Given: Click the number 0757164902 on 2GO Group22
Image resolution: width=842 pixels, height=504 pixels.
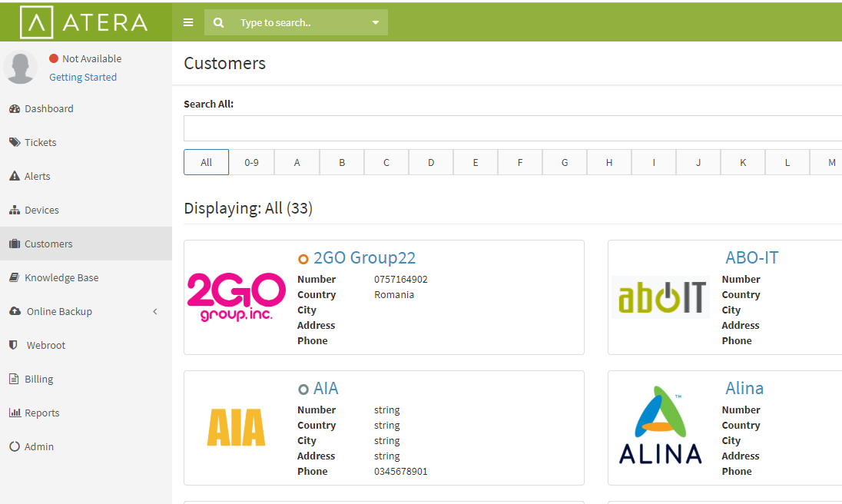Looking at the screenshot, I should [401, 280].
